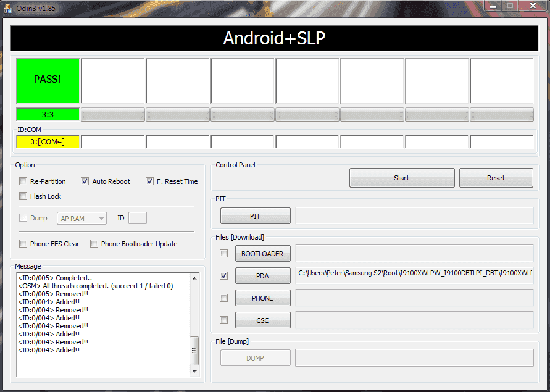Uncheck F. Reset Time option
Image resolution: width=550 pixels, height=392 pixels.
coord(150,181)
